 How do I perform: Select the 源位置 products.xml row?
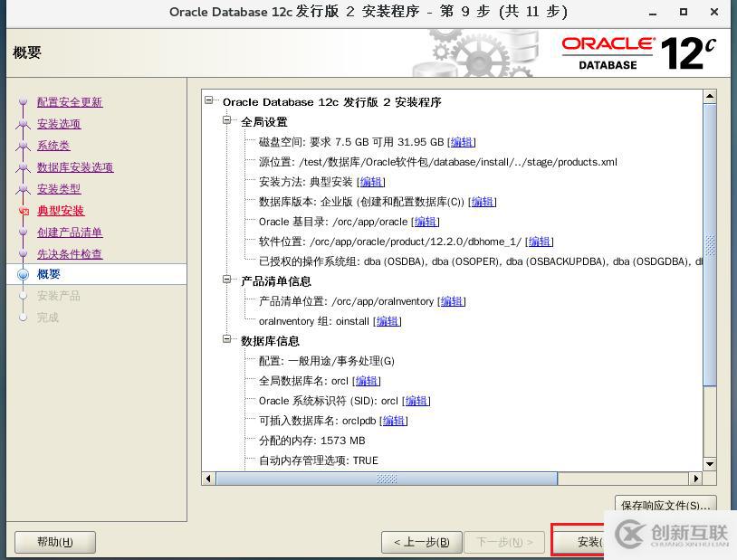point(438,162)
